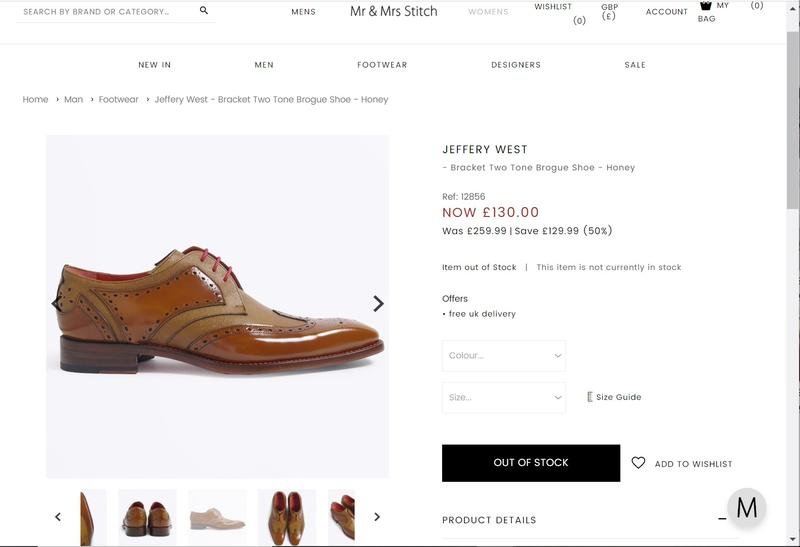Switch to the Womens store tab
800x547 pixels.
click(488, 12)
